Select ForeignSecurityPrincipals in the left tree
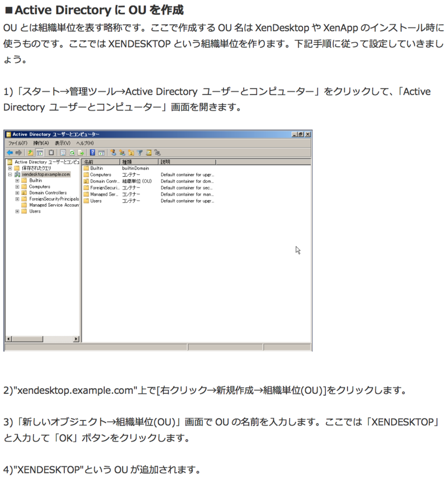Screen dimensions: 448x481 (54, 199)
